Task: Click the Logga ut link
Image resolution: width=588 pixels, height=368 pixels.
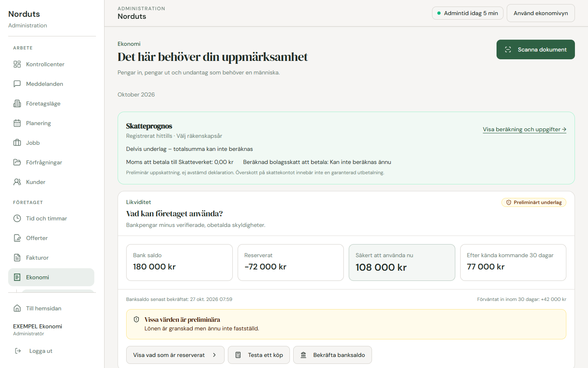Action: (51, 351)
